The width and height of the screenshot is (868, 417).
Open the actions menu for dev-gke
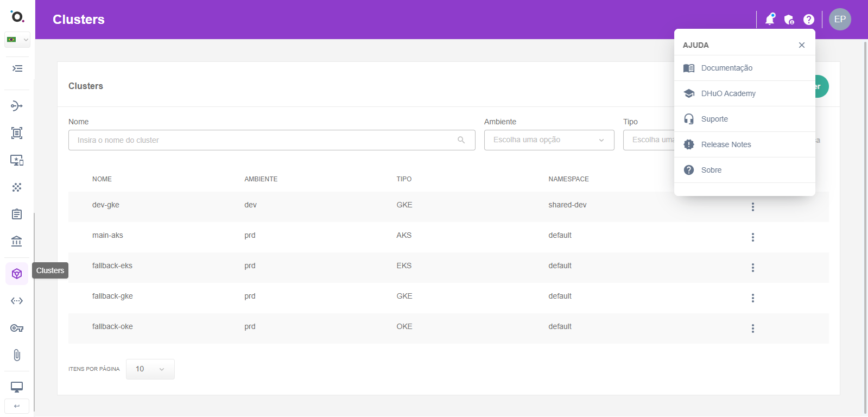(753, 207)
